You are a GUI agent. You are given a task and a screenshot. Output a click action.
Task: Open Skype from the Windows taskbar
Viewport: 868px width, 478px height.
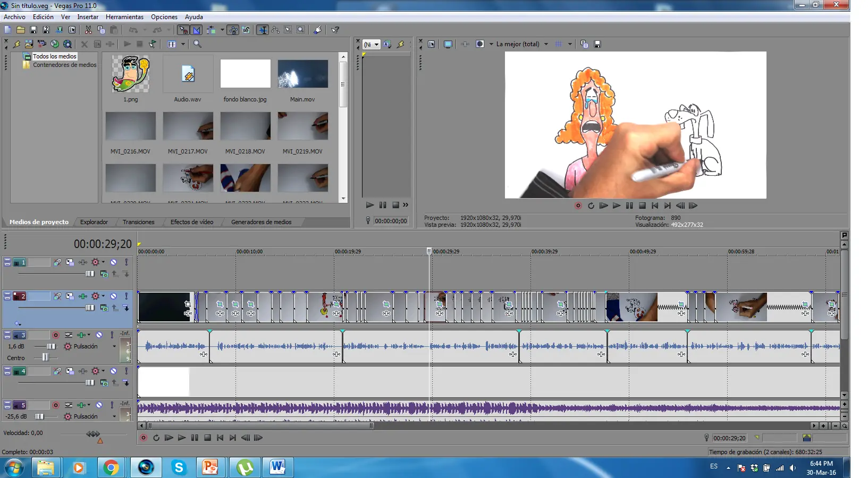tap(179, 467)
